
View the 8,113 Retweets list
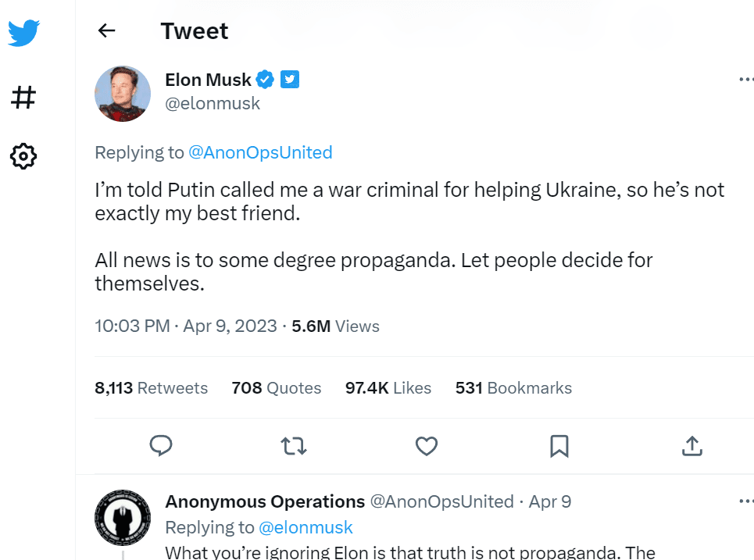click(151, 388)
